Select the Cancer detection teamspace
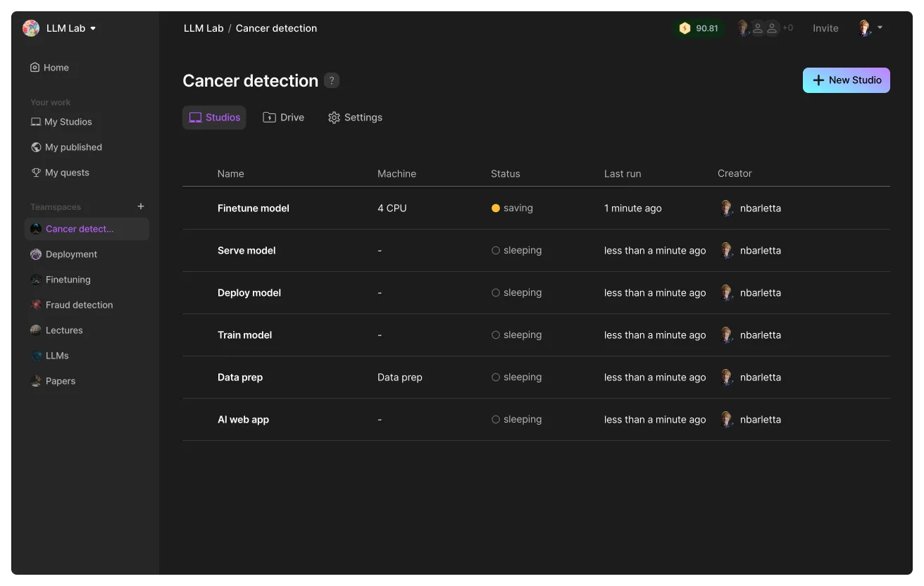The width and height of the screenshot is (924, 586). tap(87, 229)
